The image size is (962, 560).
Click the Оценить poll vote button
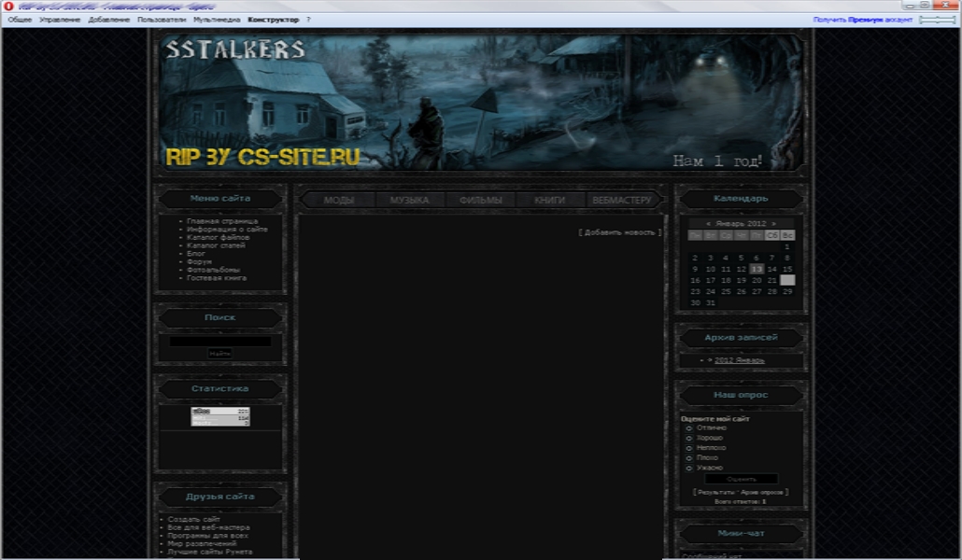coord(742,479)
